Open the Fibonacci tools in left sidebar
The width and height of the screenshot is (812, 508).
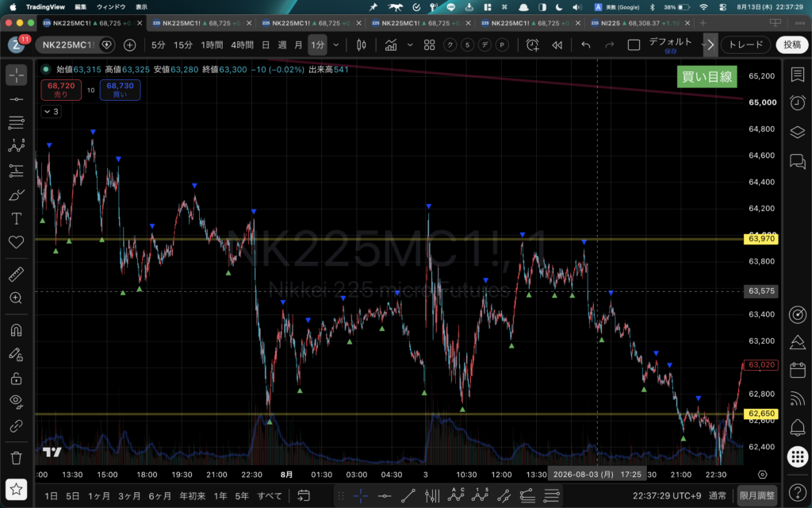16,122
